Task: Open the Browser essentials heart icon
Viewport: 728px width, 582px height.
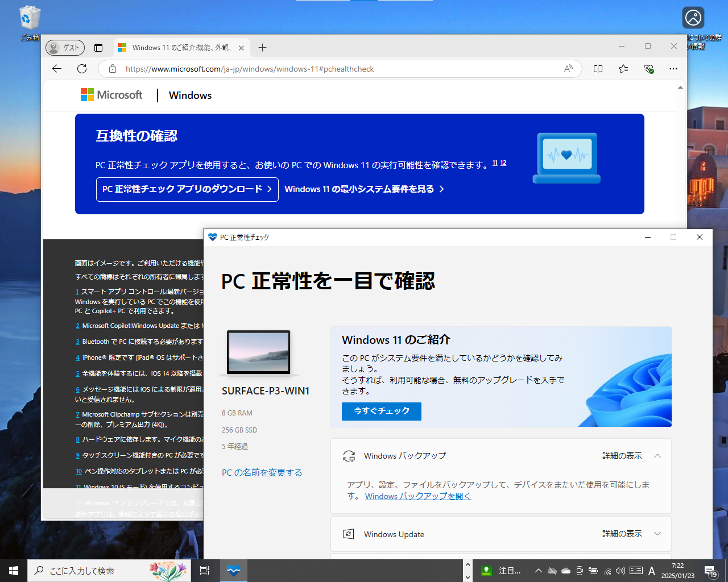Action: coord(648,68)
